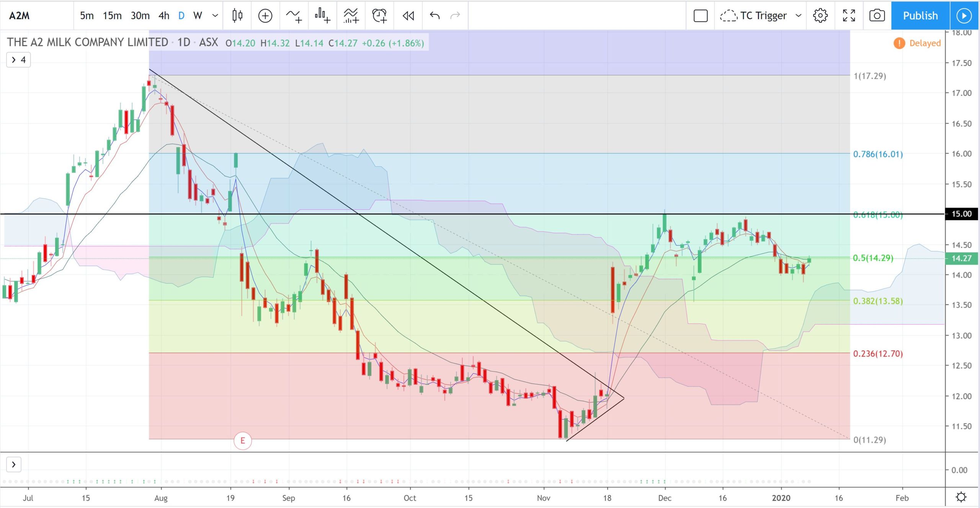The image size is (980, 508).
Task: Click the 0.00 value in lower pane scale
Action: (959, 470)
